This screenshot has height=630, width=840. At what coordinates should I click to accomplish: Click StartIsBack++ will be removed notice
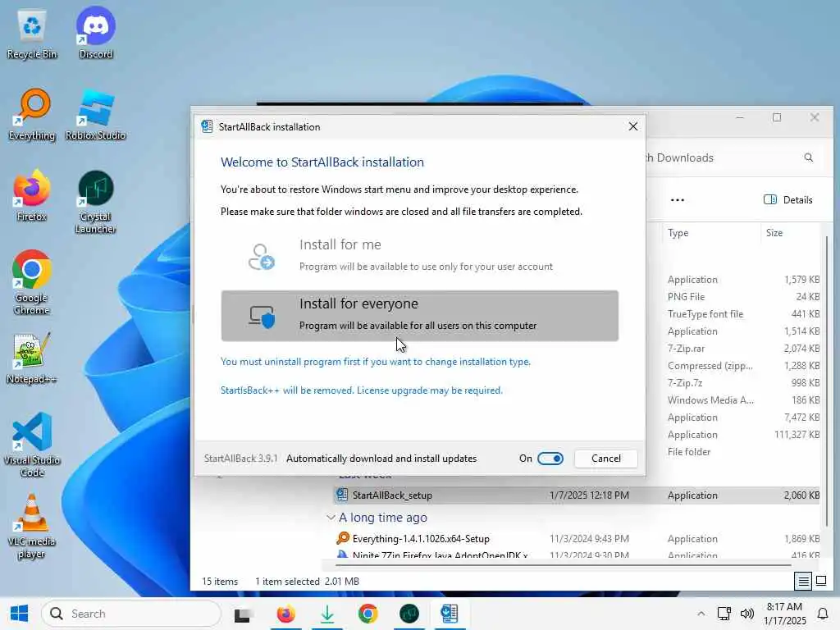[x=362, y=390]
